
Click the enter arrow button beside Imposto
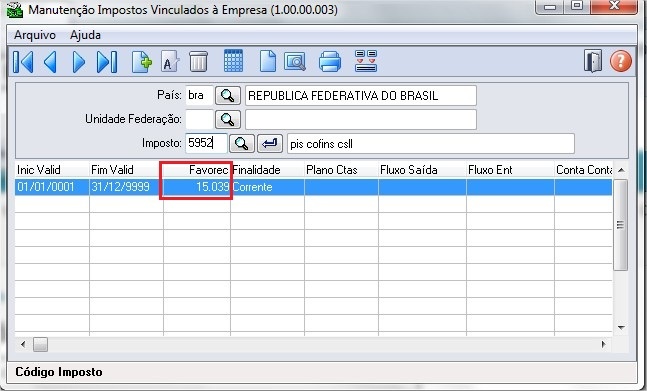[x=270, y=143]
